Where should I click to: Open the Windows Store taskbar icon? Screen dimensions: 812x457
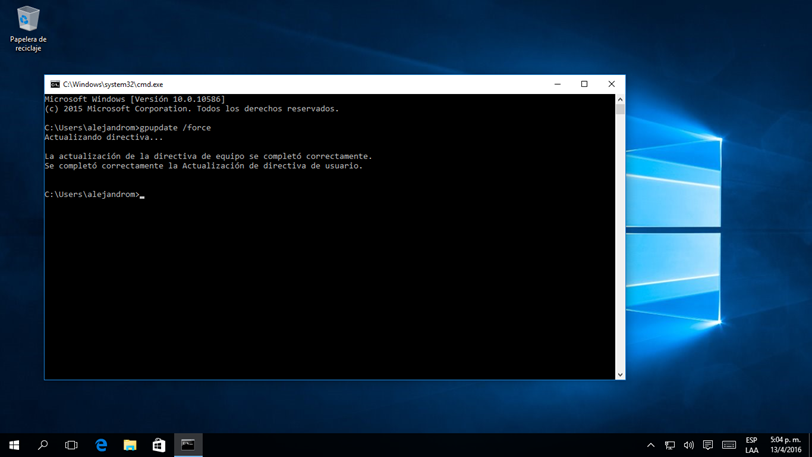[159, 445]
